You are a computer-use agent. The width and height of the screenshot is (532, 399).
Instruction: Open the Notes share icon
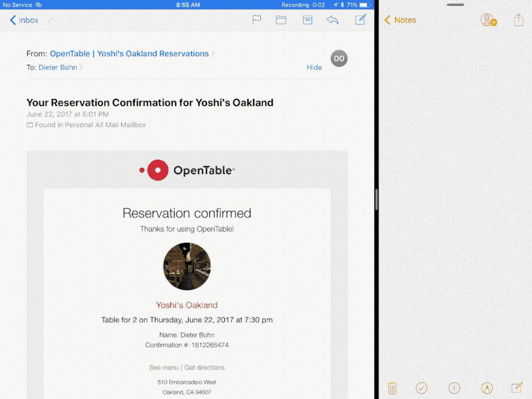[518, 20]
